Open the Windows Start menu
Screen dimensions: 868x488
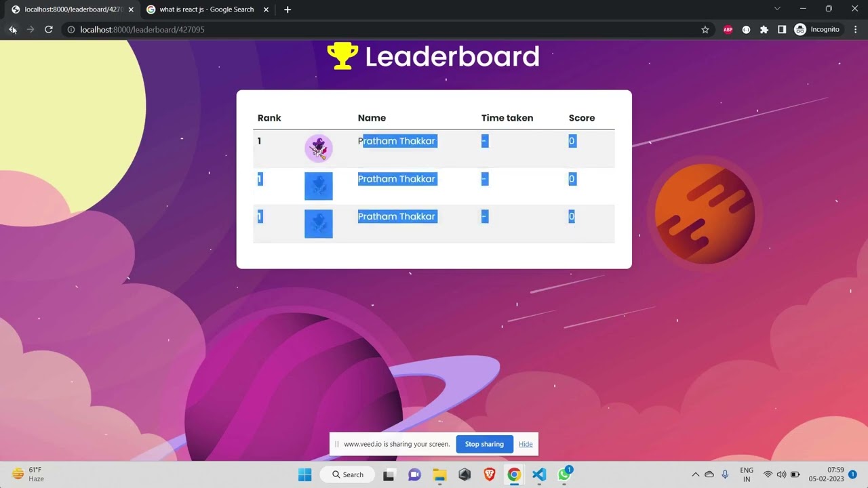pos(305,474)
